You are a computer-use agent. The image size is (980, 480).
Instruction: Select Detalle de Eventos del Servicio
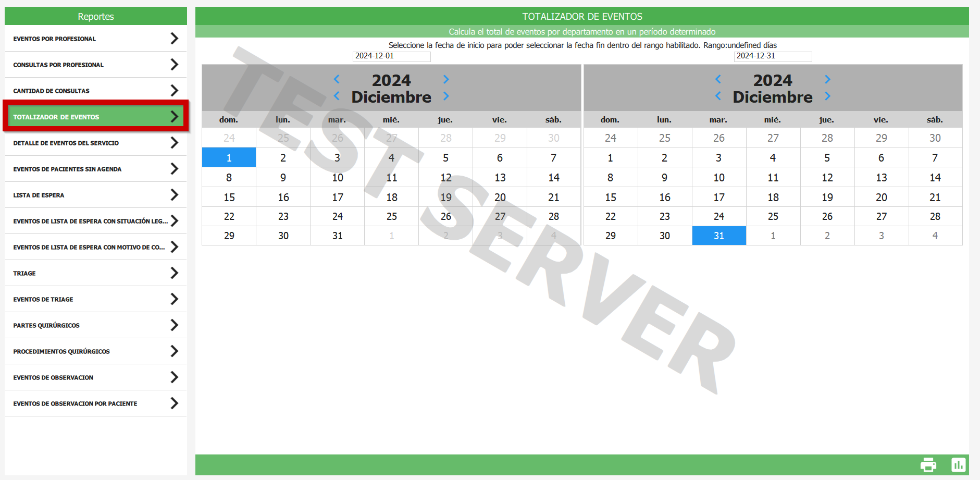click(66, 143)
